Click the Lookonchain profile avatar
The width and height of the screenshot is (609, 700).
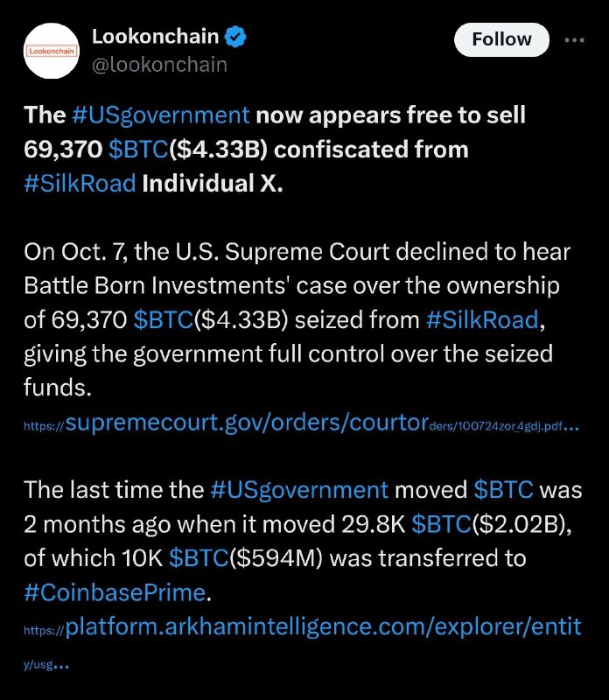[52, 51]
